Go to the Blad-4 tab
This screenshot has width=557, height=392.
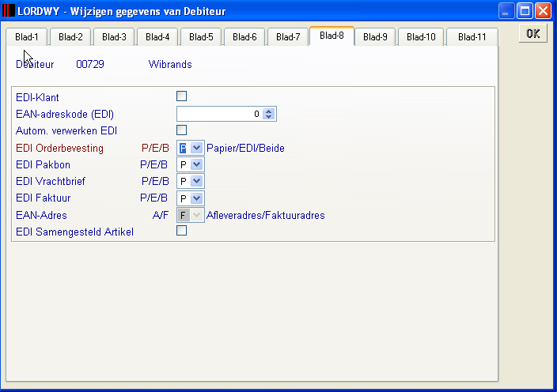click(x=157, y=37)
